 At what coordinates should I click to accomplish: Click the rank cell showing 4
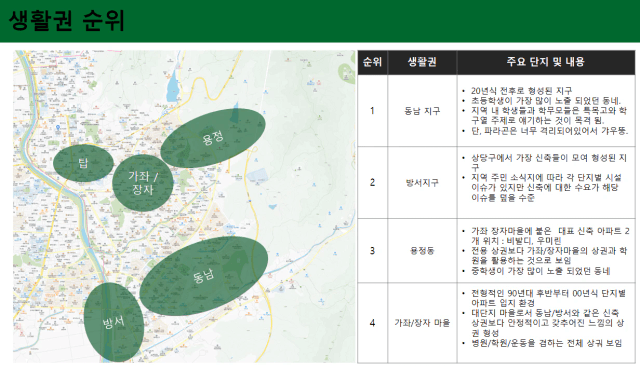tap(372, 323)
